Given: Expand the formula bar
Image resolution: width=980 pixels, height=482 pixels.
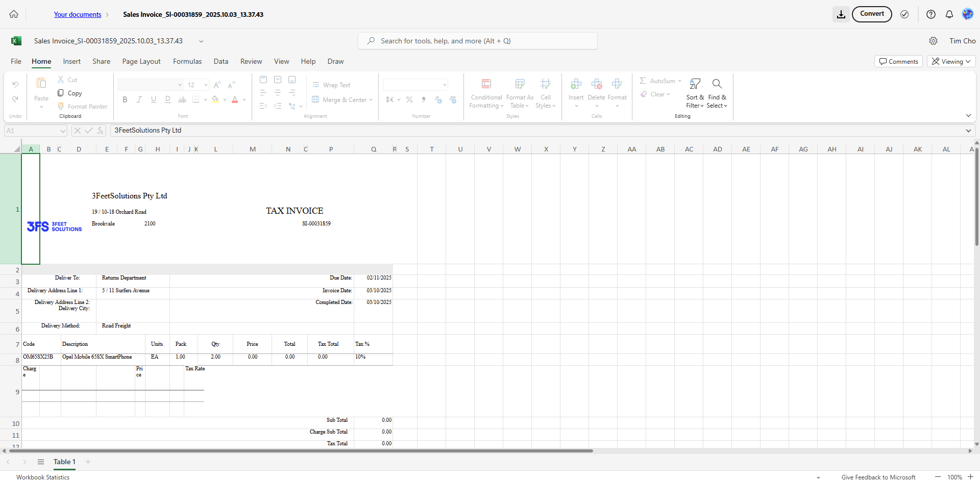Looking at the screenshot, I should click(968, 131).
